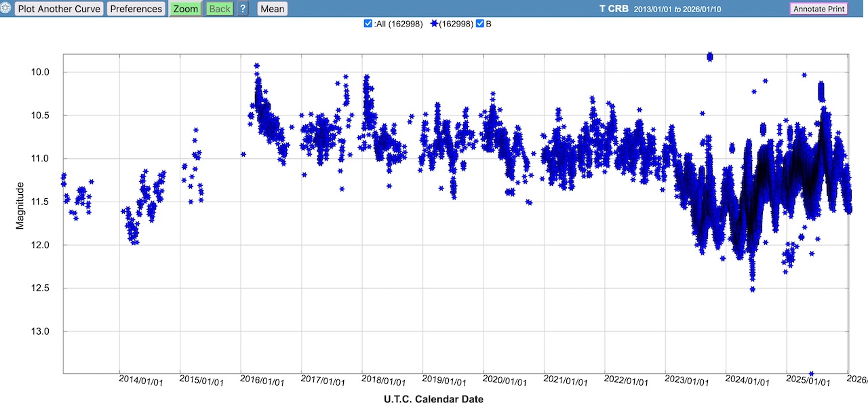
Task: Toggle the B band checkbox
Action: pyautogui.click(x=480, y=24)
